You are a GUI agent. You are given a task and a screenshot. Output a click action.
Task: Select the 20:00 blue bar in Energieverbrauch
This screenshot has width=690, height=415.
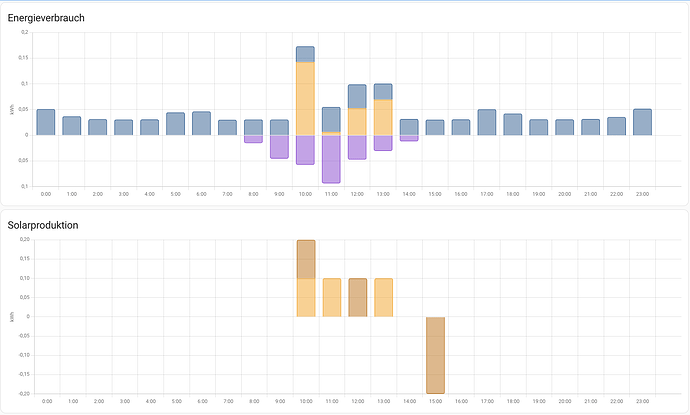tap(565, 127)
